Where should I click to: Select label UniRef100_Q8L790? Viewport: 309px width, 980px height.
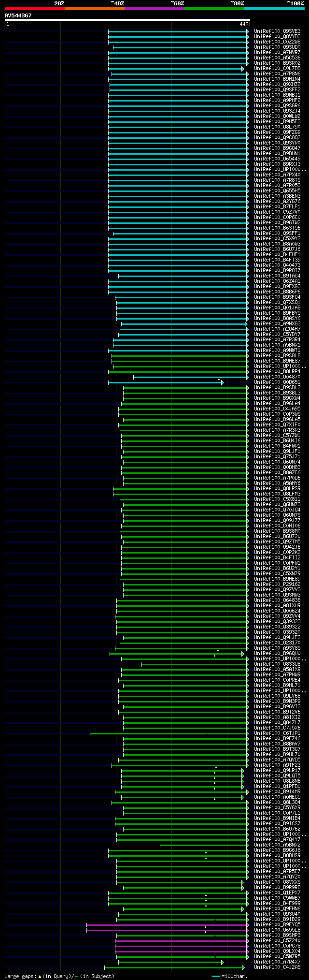pyautogui.click(x=277, y=127)
